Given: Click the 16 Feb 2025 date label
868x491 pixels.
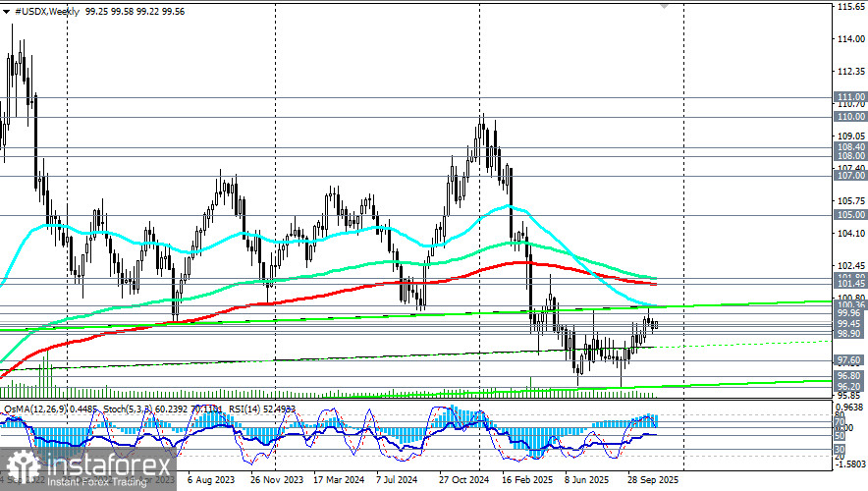Looking at the screenshot, I should point(527,480).
